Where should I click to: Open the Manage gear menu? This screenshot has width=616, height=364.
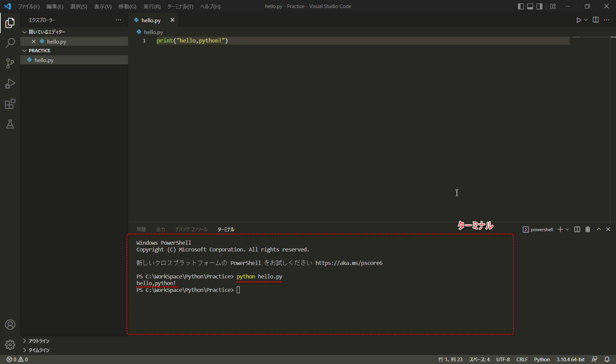tap(10, 344)
